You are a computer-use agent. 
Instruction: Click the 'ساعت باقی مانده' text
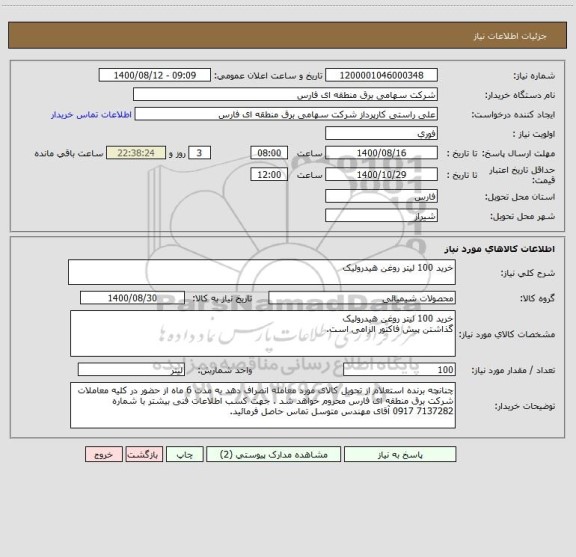[69, 153]
